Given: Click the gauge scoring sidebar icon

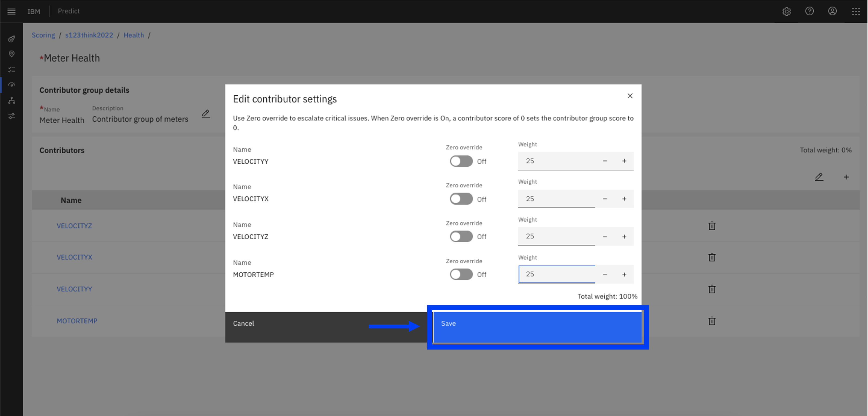Looking at the screenshot, I should [11, 85].
